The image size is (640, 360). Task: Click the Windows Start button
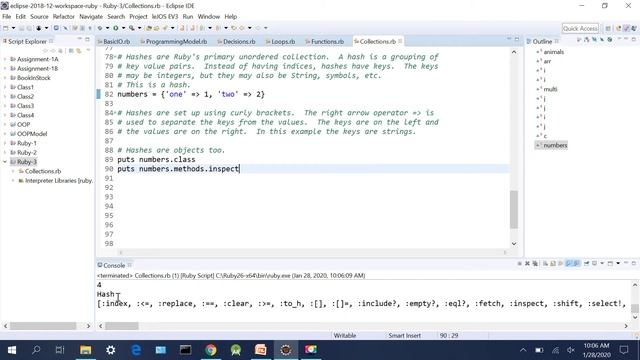pos(12,350)
